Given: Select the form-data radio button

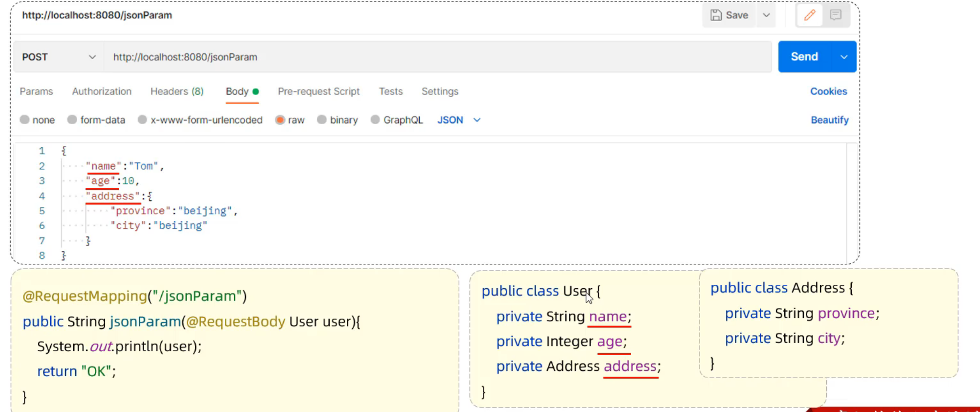Looking at the screenshot, I should [x=72, y=119].
